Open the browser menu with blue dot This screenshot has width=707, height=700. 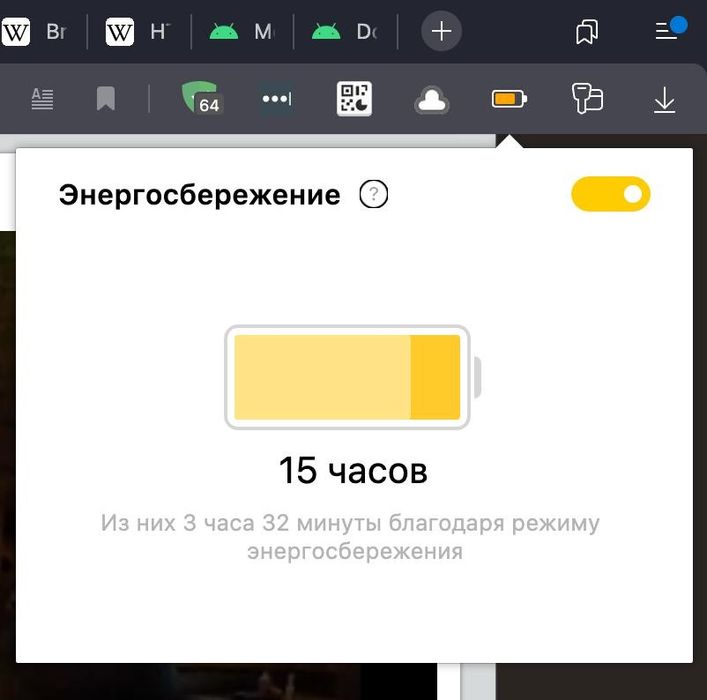click(670, 29)
